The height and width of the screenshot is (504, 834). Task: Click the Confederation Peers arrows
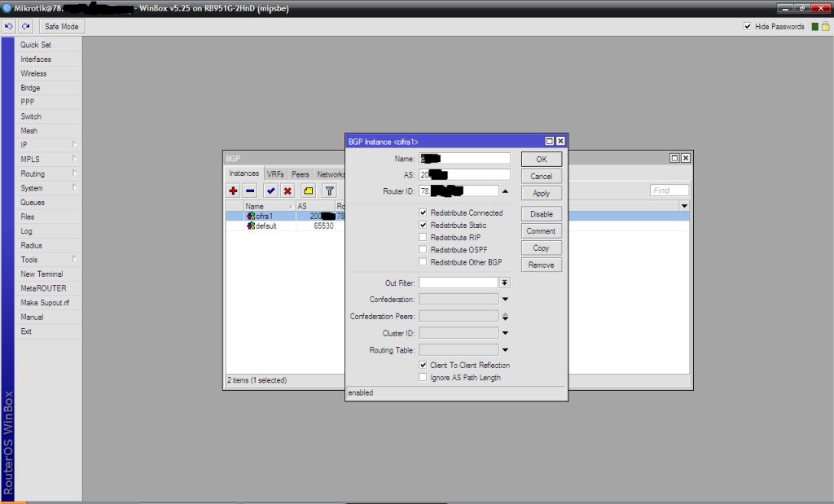tap(505, 317)
